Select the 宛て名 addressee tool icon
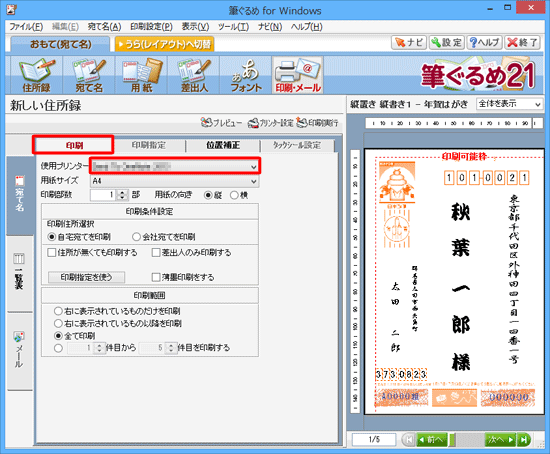Viewport: 550px width, 454px height. pos(89,75)
